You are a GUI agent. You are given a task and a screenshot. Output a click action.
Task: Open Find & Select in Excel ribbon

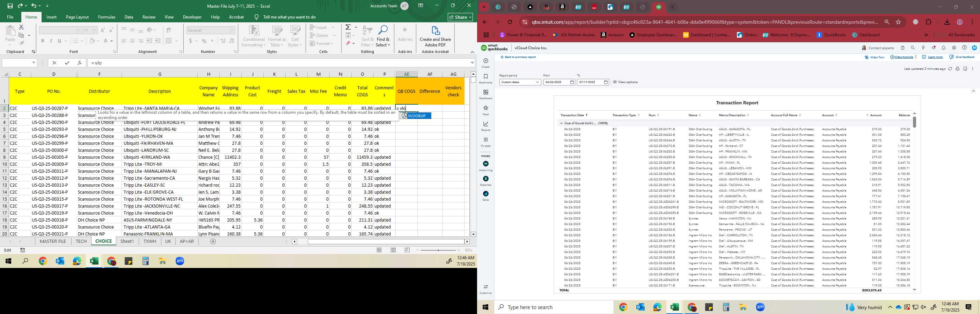tap(383, 37)
